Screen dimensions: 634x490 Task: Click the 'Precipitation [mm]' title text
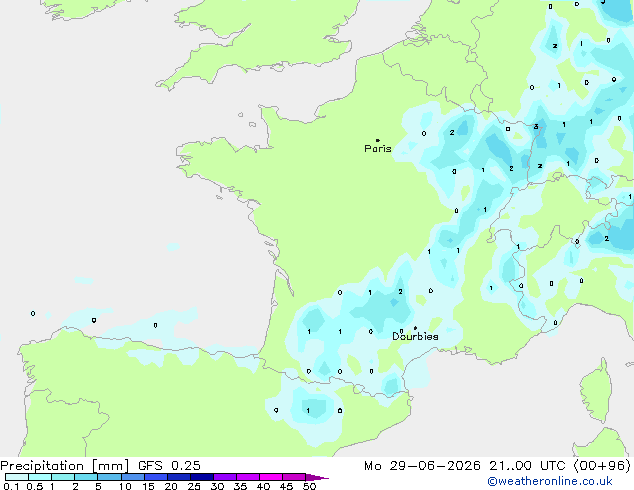(x=65, y=466)
